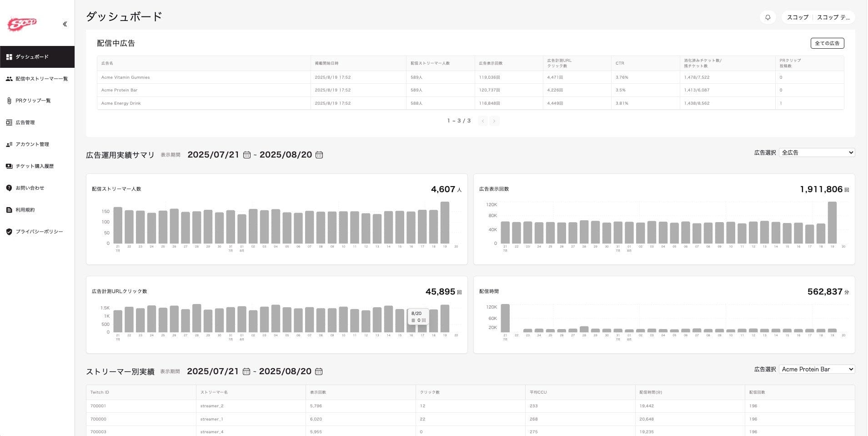Viewport: 868px width, 436px height.
Task: Go to previous page of active ads table
Action: click(x=482, y=121)
